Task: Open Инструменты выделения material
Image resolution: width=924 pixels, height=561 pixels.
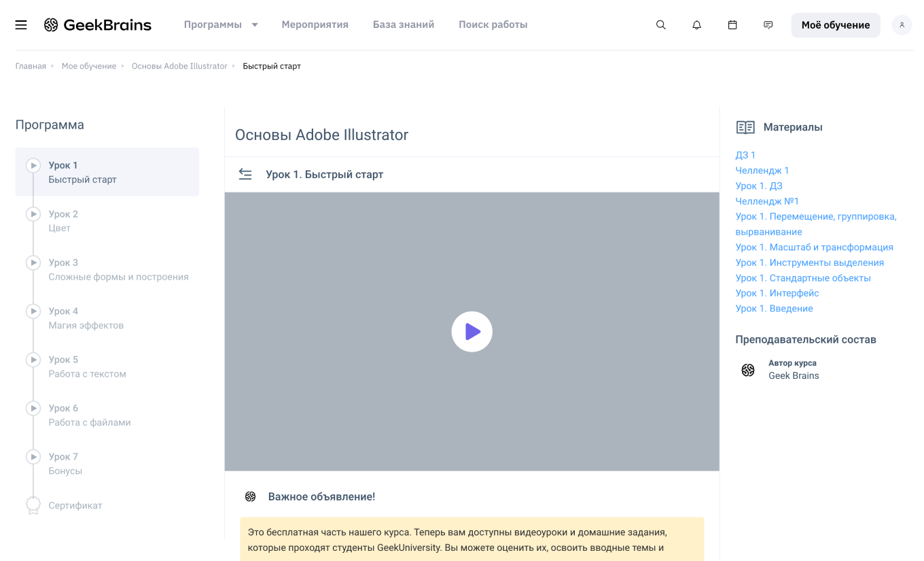Action: pyautogui.click(x=810, y=262)
